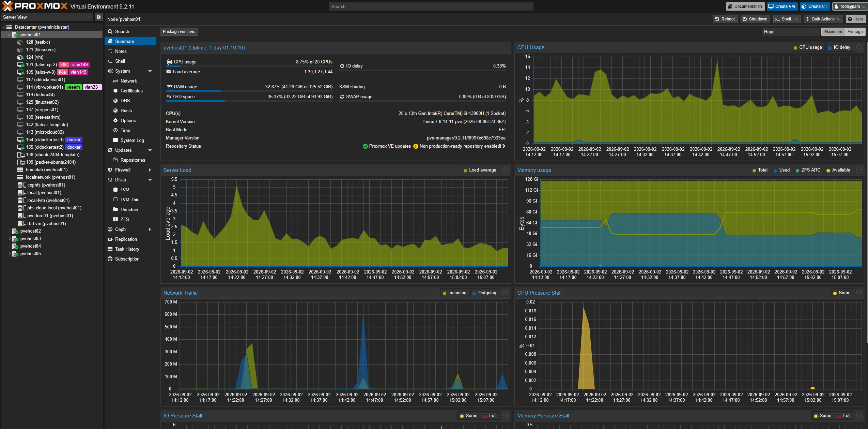
Task: Expand the pvehost02 node
Action: (10, 231)
